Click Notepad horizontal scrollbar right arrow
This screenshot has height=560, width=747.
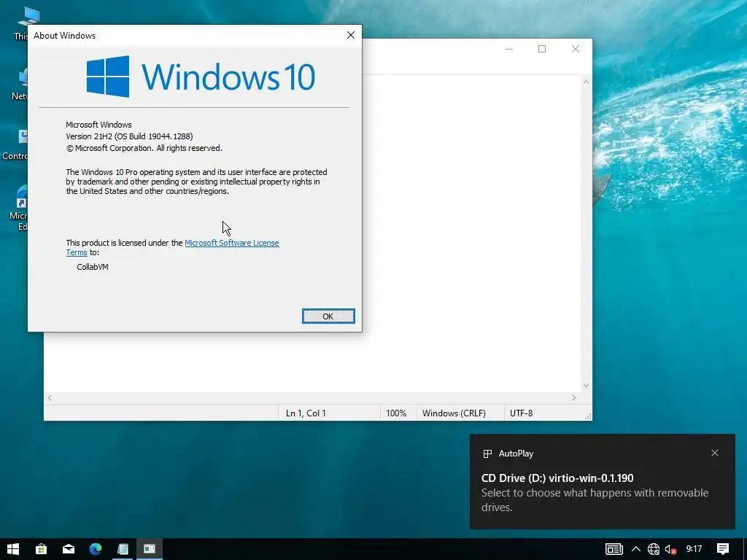tap(574, 397)
